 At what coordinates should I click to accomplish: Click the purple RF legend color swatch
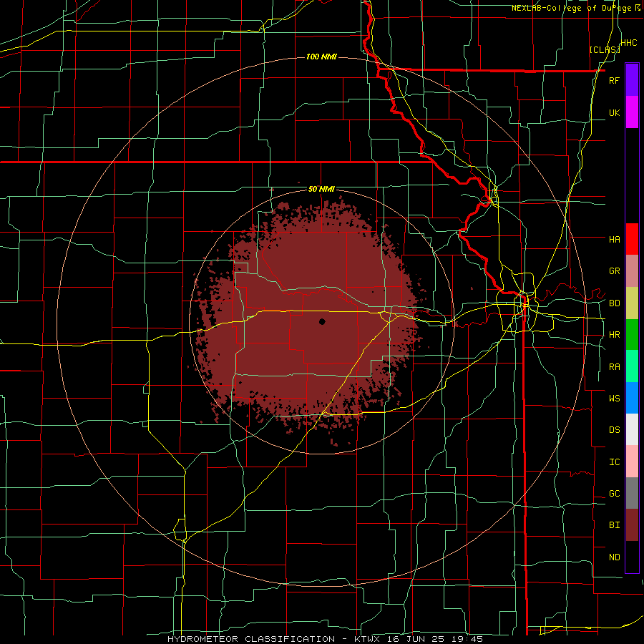(632, 79)
